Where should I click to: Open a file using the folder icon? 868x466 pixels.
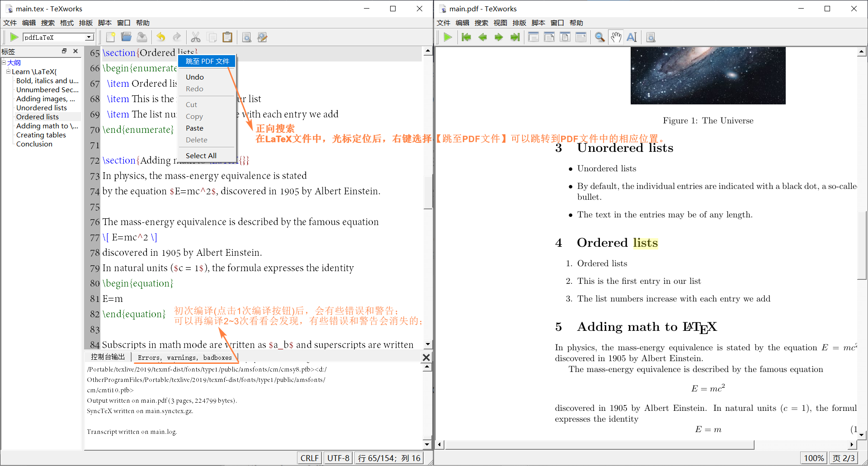pyautogui.click(x=126, y=37)
